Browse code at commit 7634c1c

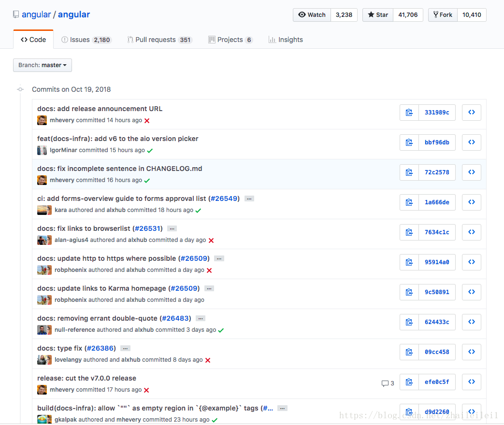point(472,232)
